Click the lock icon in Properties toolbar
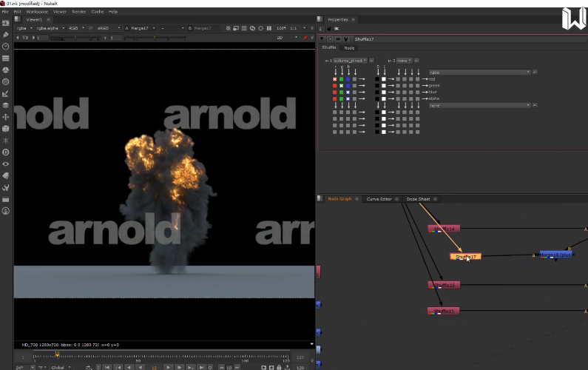The height and width of the screenshot is (370, 588). click(329, 29)
